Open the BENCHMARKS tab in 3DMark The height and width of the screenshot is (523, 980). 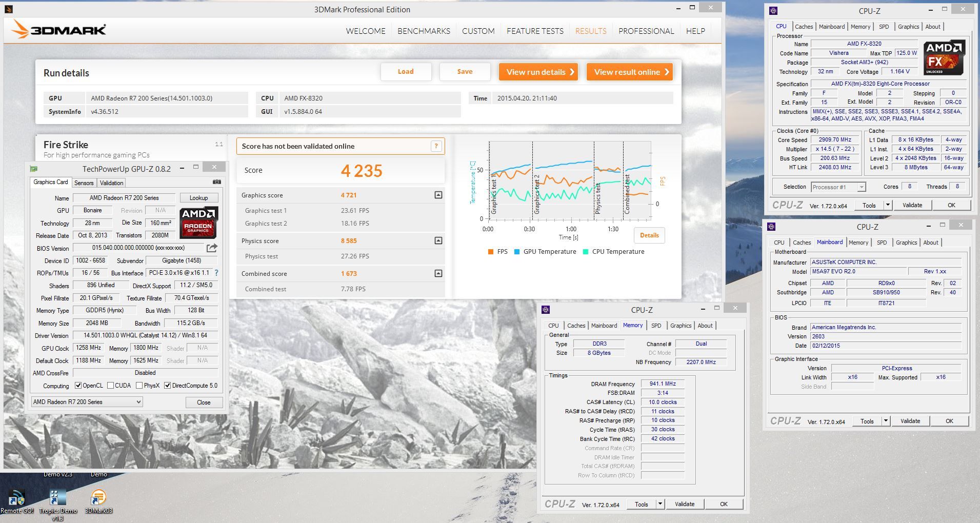[424, 31]
